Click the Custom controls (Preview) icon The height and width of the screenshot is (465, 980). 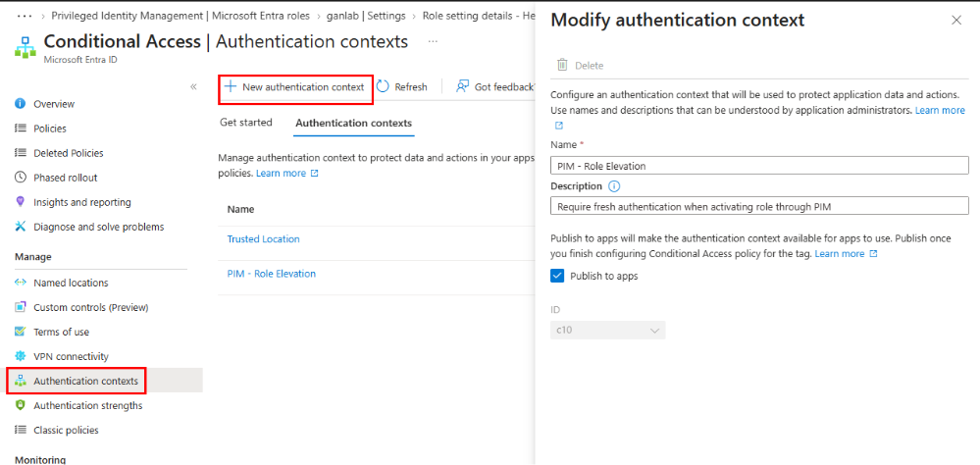pos(20,307)
